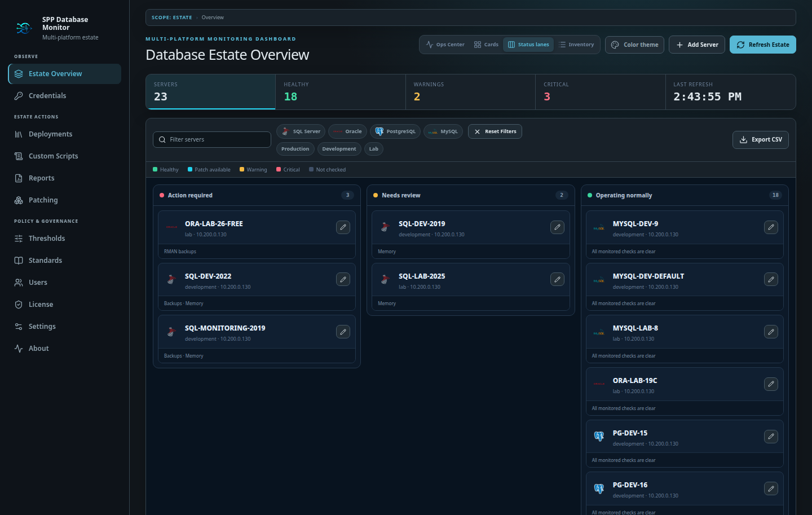This screenshot has height=515, width=812.
Task: Toggle the Production environment filter
Action: click(x=295, y=149)
